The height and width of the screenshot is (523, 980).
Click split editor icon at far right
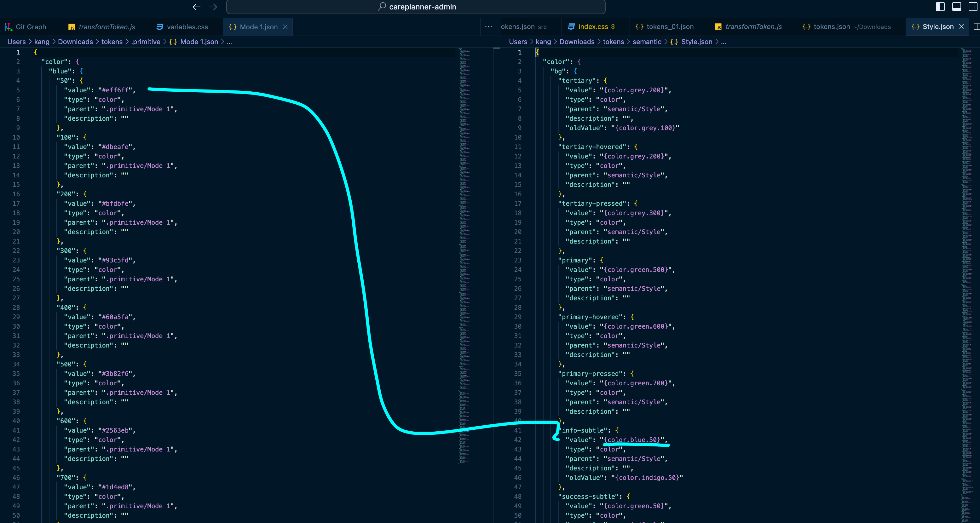[x=976, y=27]
